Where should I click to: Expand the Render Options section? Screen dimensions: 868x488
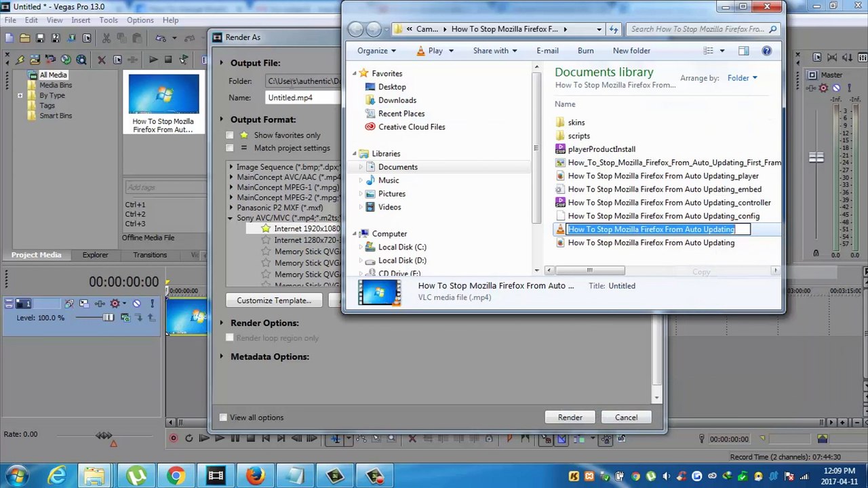click(221, 323)
